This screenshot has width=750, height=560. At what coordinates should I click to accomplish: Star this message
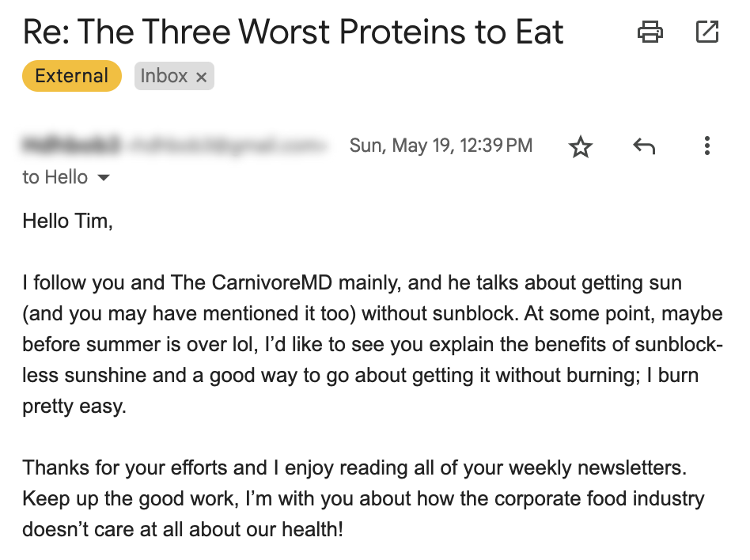(581, 146)
